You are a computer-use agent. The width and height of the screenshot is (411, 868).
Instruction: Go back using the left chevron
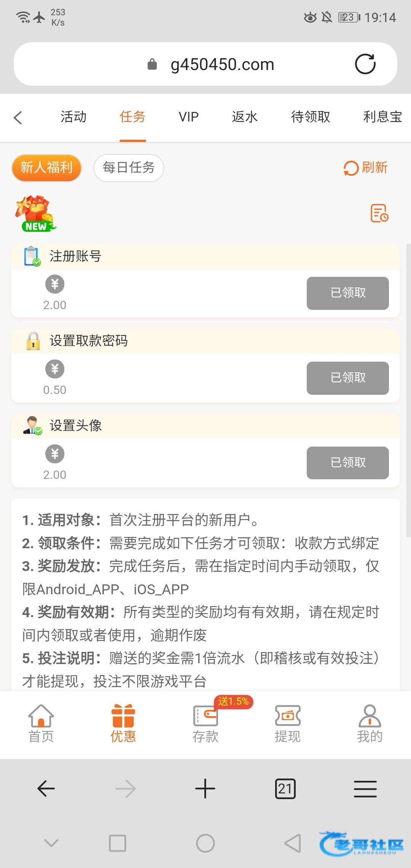tap(18, 117)
